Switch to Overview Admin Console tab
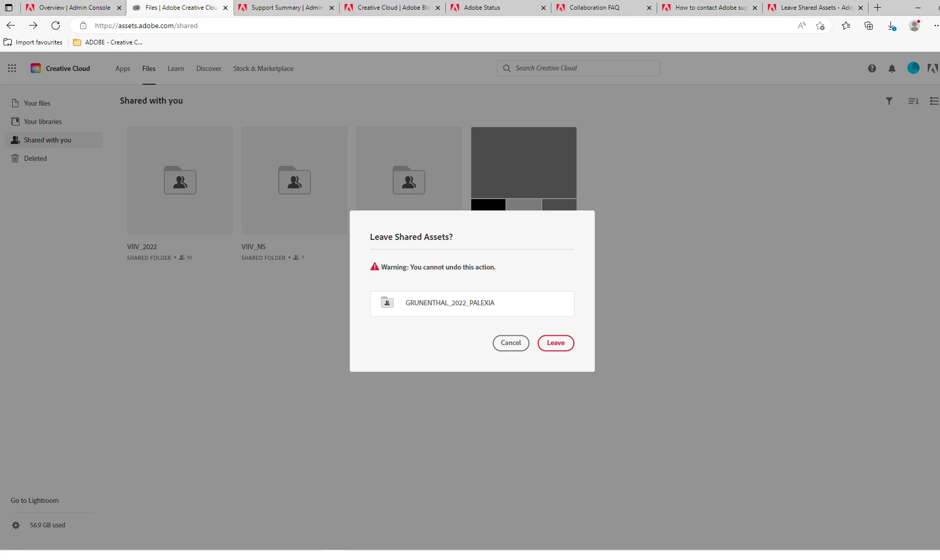The height and width of the screenshot is (560, 940). 74,8
